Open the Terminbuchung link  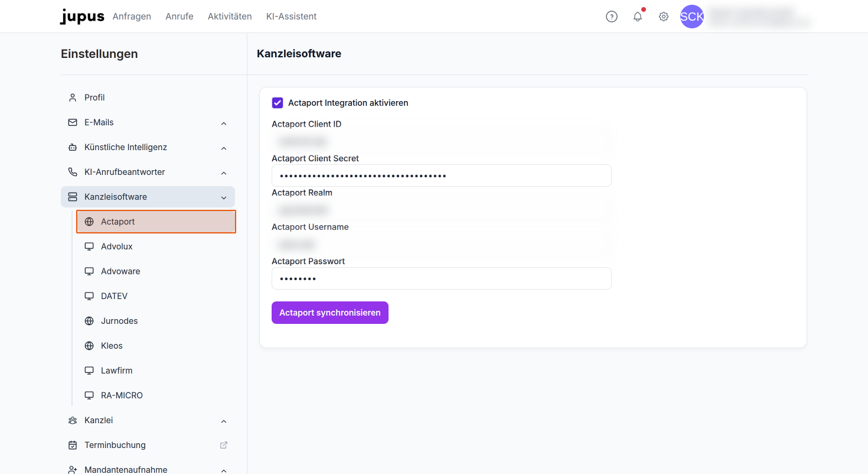(x=148, y=445)
